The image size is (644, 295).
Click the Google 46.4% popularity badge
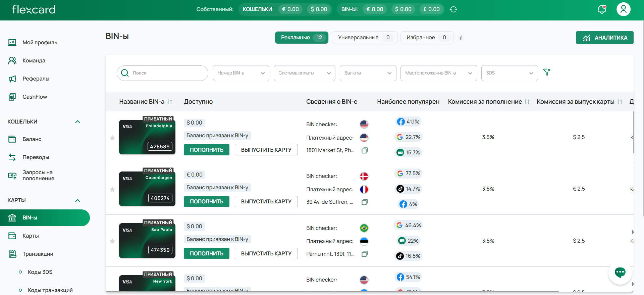[x=408, y=225]
